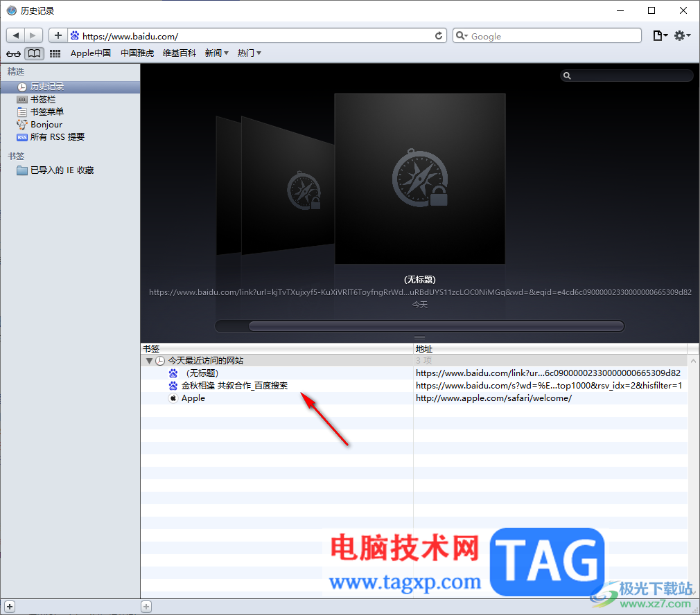Click the bookmarks bar icon beside 书签栏
Screen dimensions: 700x615
coord(22,99)
